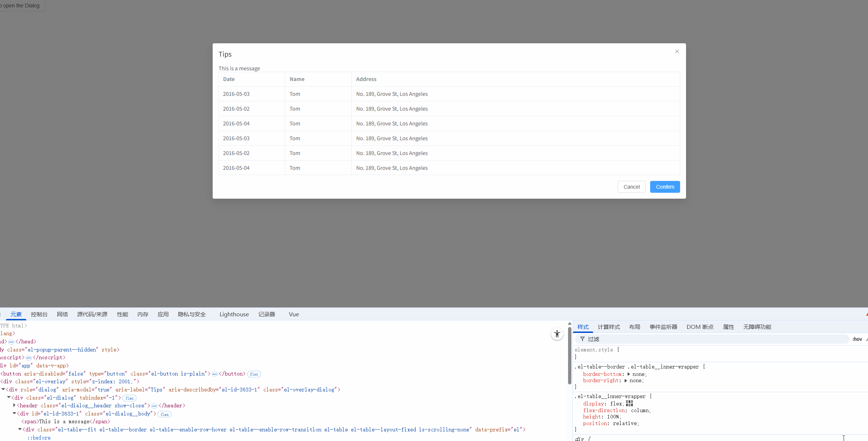This screenshot has height=441, width=868.
Task: Open the Lighthouse devtools tab
Action: pyautogui.click(x=234, y=314)
